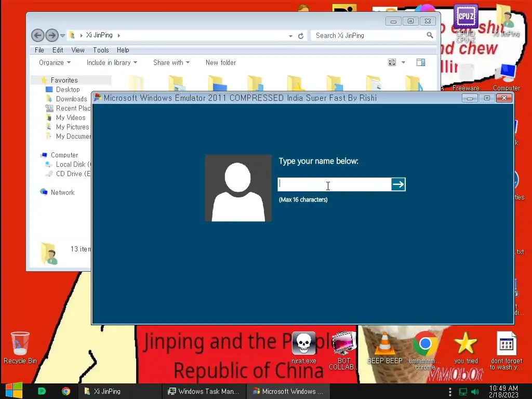The image size is (532, 399).
Task: Select My Documents in the navigation pane
Action: (68, 136)
